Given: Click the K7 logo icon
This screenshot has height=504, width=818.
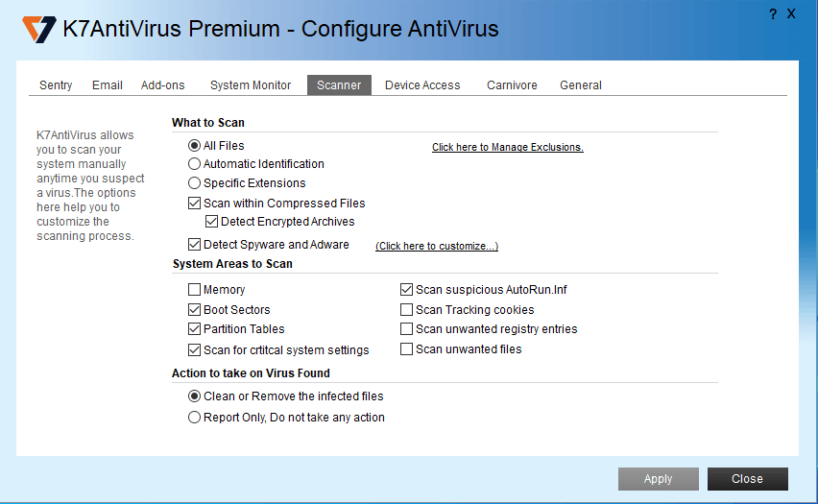Looking at the screenshot, I should [x=39, y=29].
